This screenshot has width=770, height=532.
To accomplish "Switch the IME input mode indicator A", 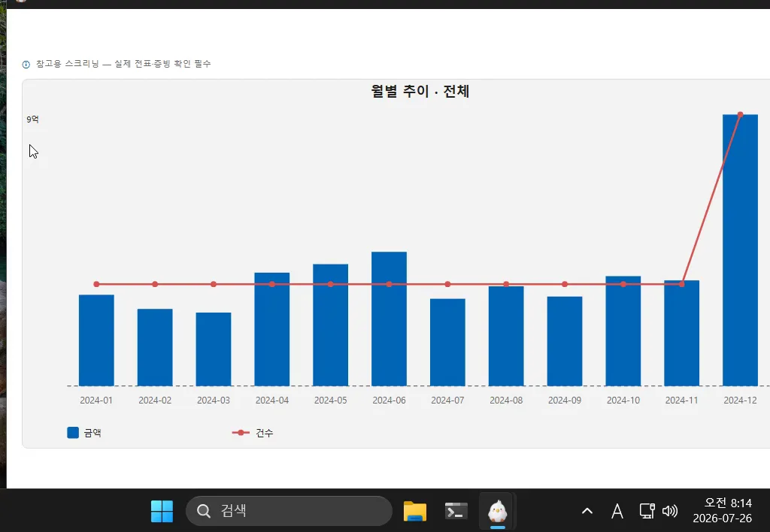I will tap(617, 511).
